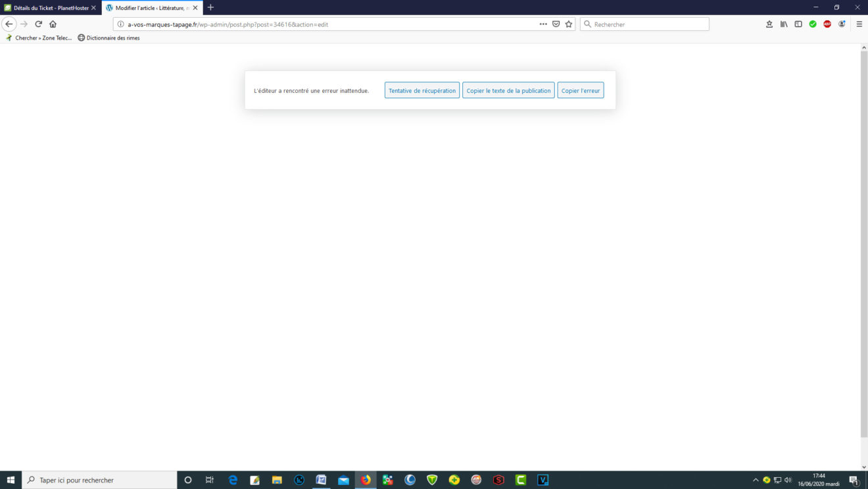Bookmark this page with the star

[x=569, y=24]
